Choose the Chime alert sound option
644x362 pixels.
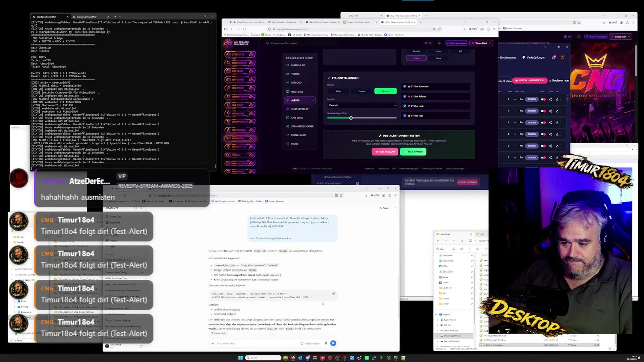click(416, 58)
